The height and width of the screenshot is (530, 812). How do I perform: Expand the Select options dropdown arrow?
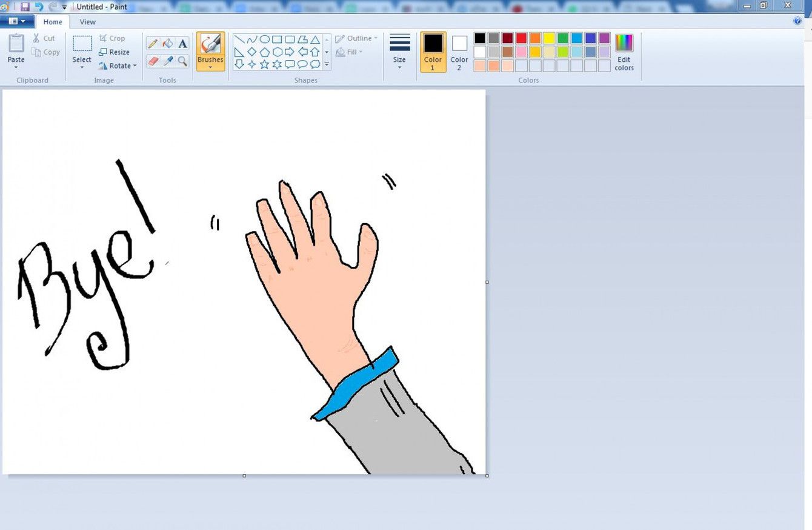pyautogui.click(x=82, y=67)
